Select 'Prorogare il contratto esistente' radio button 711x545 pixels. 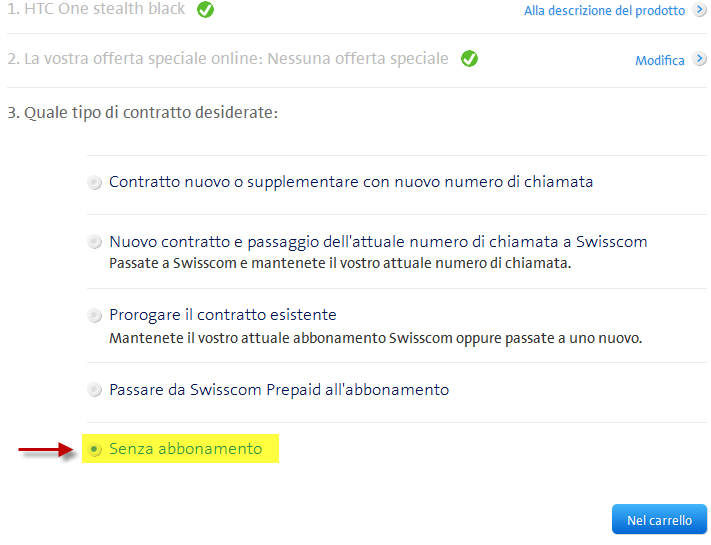(94, 316)
